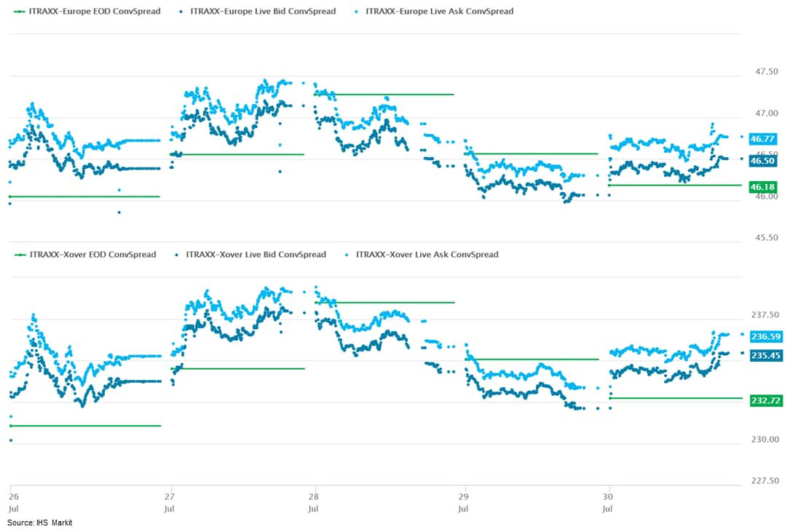Click the 47.50 y-axis tick label
Screen dimensions: 785x532
[x=767, y=72]
